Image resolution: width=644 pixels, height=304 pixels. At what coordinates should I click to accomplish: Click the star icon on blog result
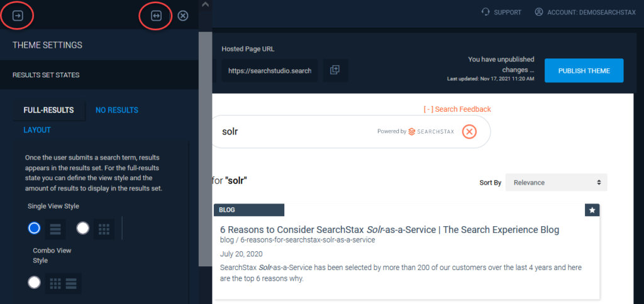(x=592, y=210)
